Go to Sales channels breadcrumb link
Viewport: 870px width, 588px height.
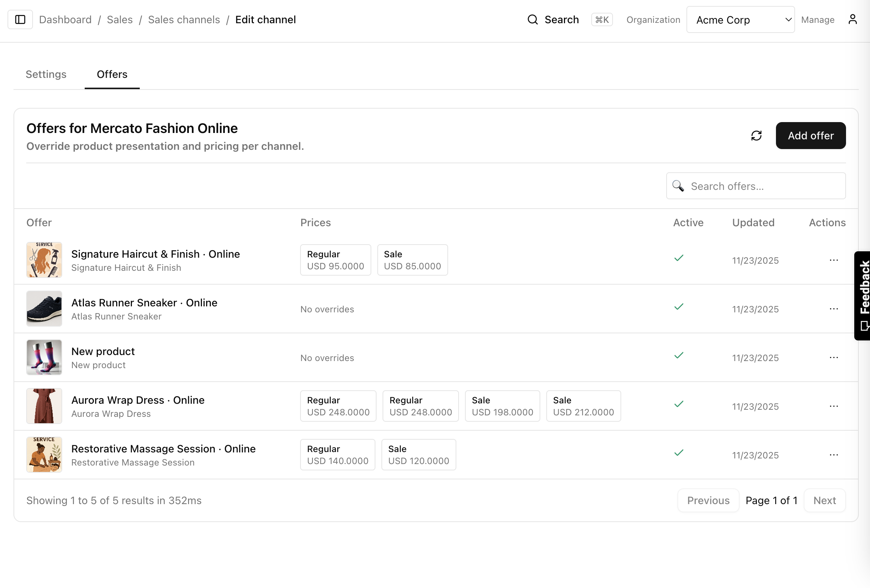(x=184, y=19)
